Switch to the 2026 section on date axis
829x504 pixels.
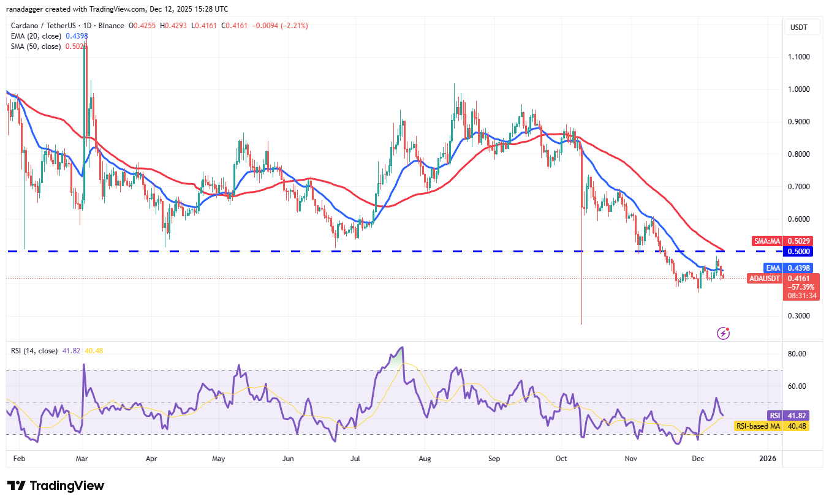(x=767, y=458)
